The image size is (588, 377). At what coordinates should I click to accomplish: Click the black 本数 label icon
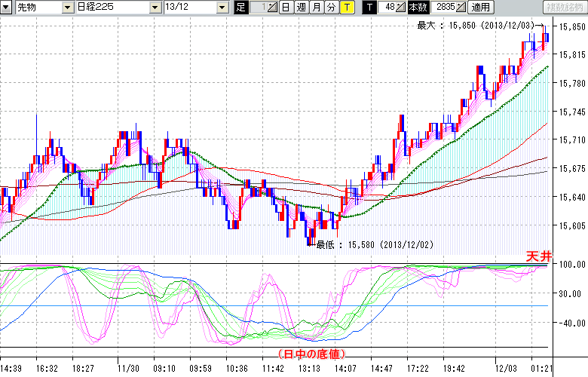[x=417, y=8]
